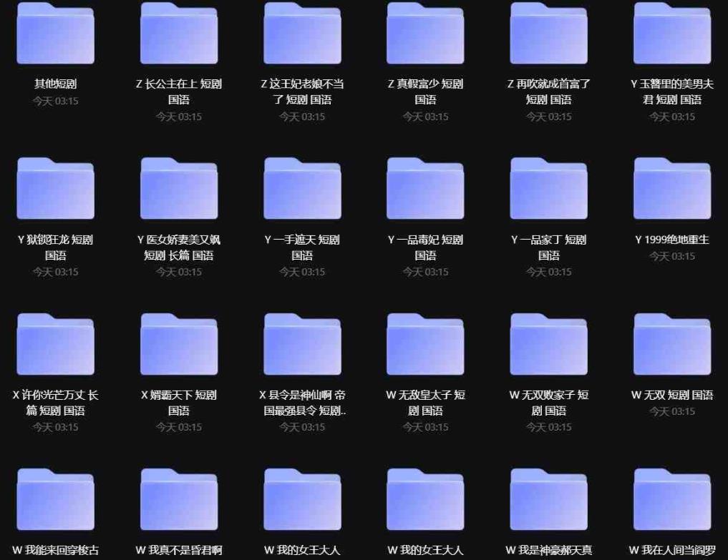Screen dimensions: 728x560
Task: Open the 其他短剧 folder icon
Action: (55, 34)
